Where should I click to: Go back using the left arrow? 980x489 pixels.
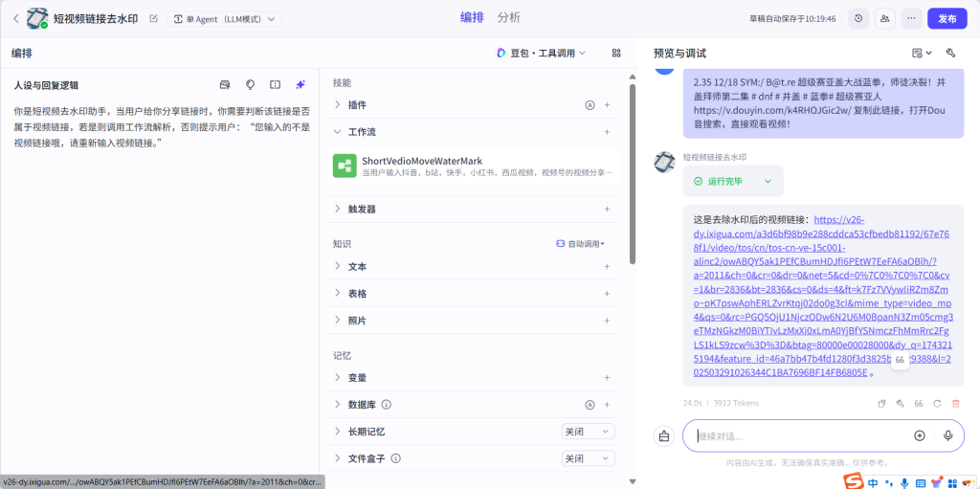point(15,19)
